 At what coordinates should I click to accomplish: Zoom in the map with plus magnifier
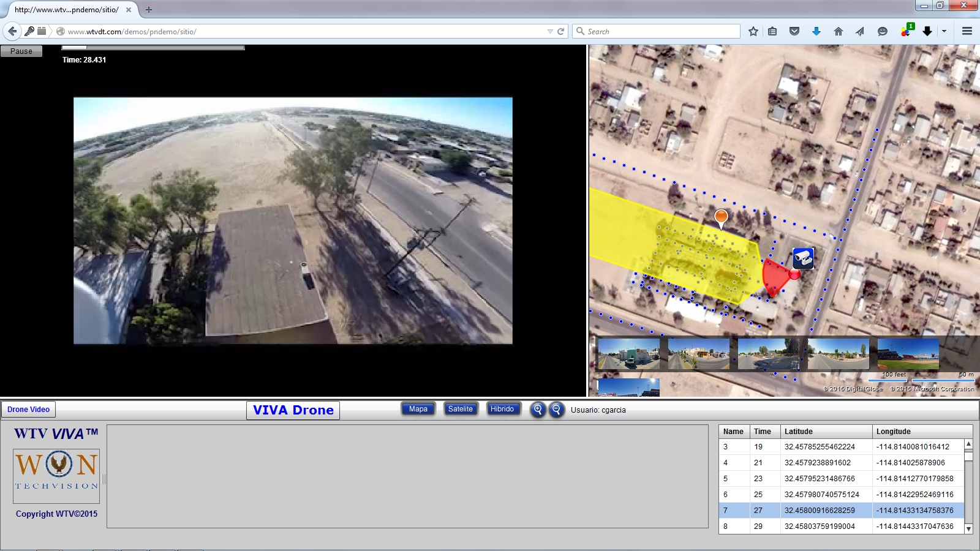coord(538,410)
